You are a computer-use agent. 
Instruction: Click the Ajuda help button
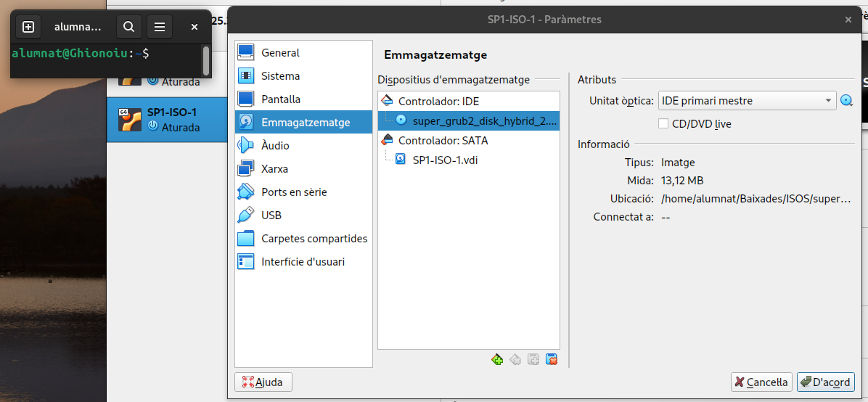point(263,382)
